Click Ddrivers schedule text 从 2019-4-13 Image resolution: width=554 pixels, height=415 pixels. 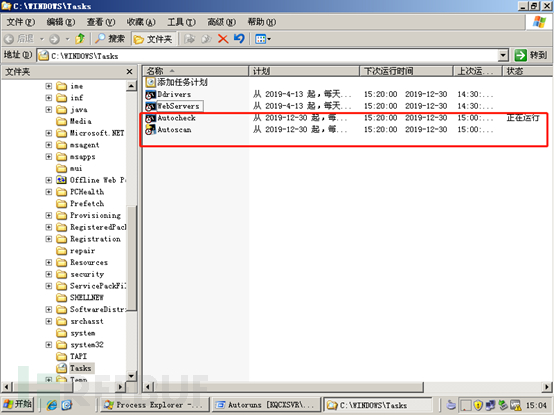(x=302, y=94)
